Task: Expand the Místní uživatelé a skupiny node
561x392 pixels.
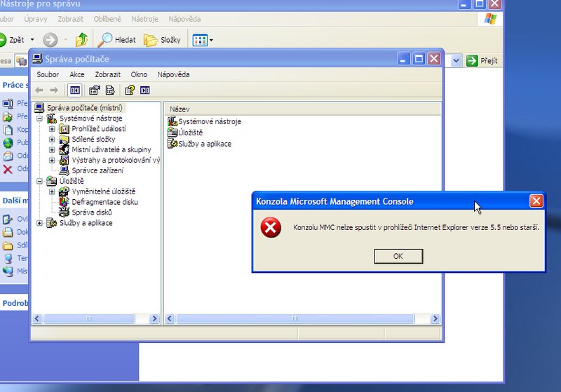Action: pos(52,149)
